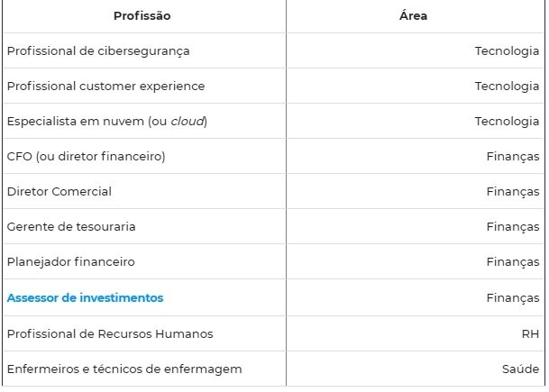Click the Área column header
Image resolution: width=549 pixels, height=392 pixels.
413,16
